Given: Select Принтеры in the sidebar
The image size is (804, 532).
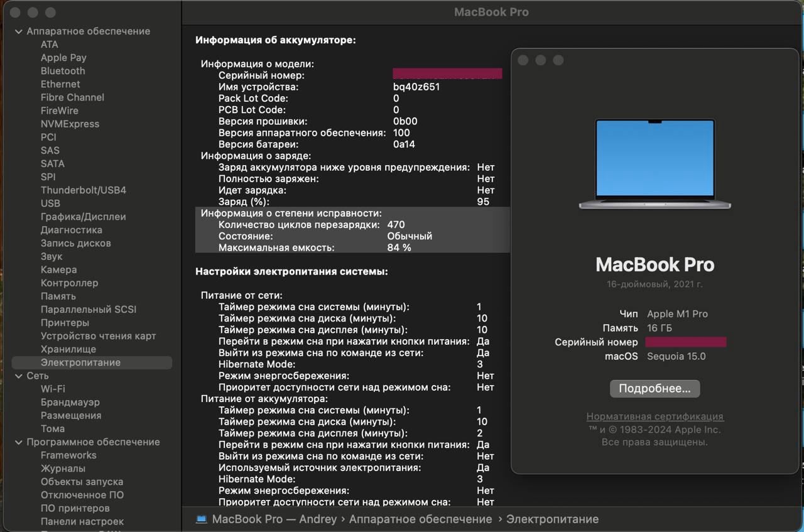Looking at the screenshot, I should (65, 322).
